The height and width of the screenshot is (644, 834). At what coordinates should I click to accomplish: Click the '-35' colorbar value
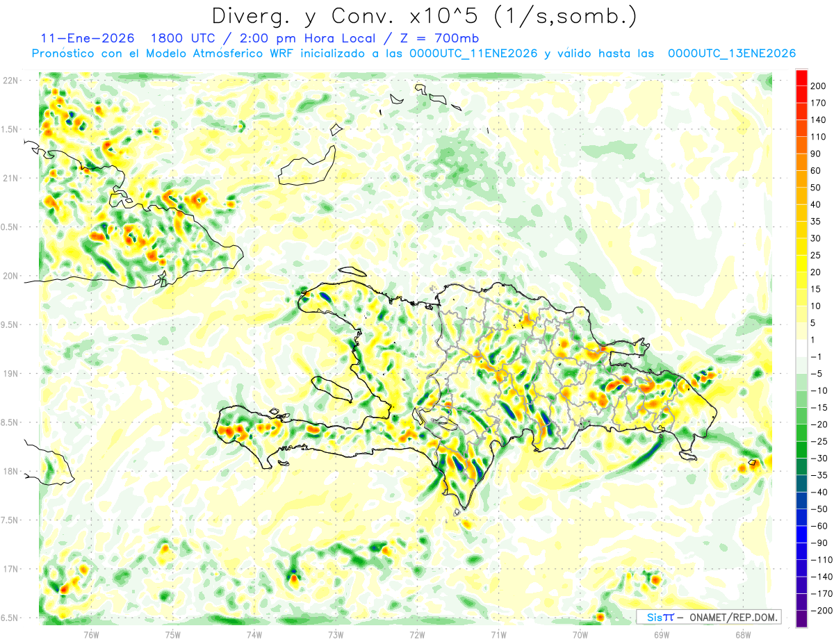[819, 475]
